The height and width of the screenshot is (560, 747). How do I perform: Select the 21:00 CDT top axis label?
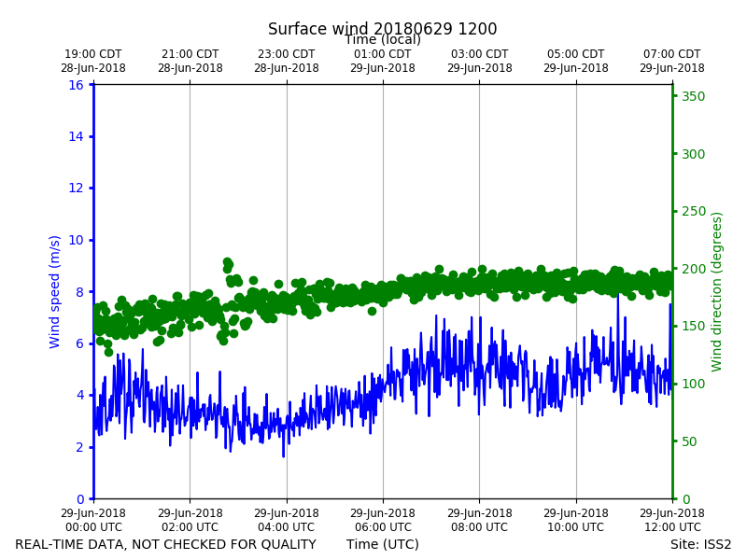(x=190, y=61)
